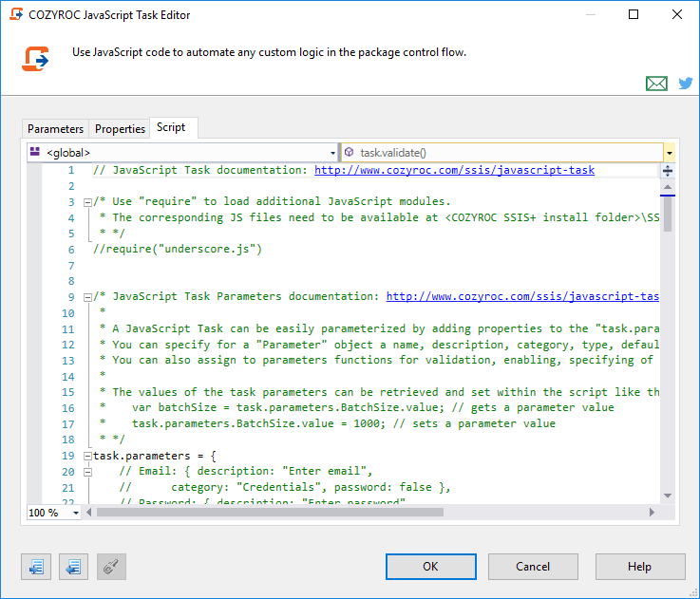Click line number 12 in the gutter
Image resolution: width=700 pixels, height=599 pixels.
[67, 345]
